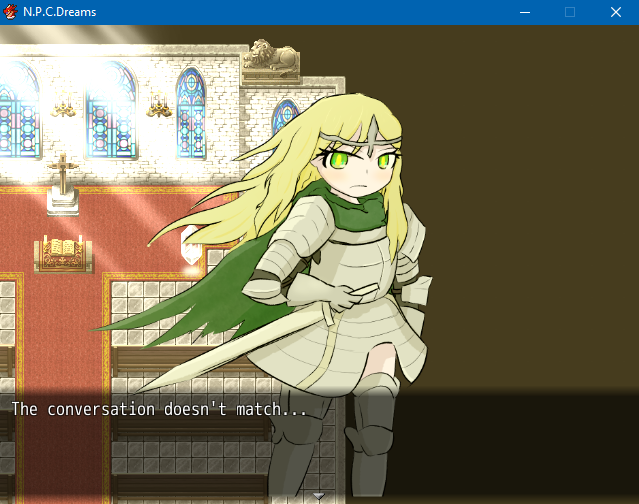This screenshot has height=504, width=639.
Task: Click the open book on the altar
Action: tap(63, 246)
